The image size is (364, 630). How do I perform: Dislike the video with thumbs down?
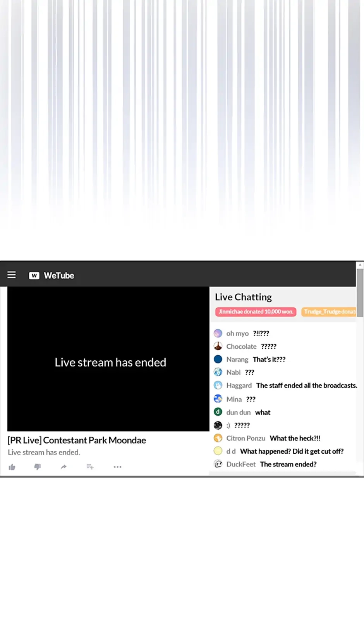(x=38, y=467)
